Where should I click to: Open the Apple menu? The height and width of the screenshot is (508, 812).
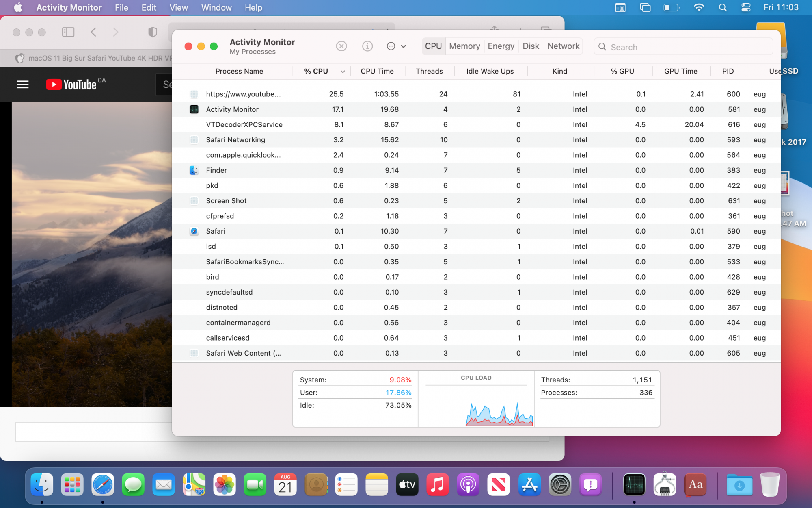(x=18, y=7)
